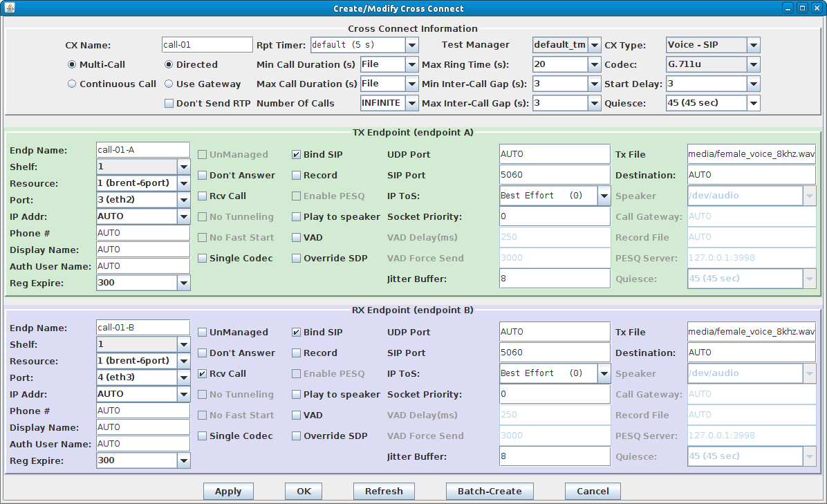The image size is (827, 504).
Task: Select the Use Gateway radio button
Action: (169, 84)
